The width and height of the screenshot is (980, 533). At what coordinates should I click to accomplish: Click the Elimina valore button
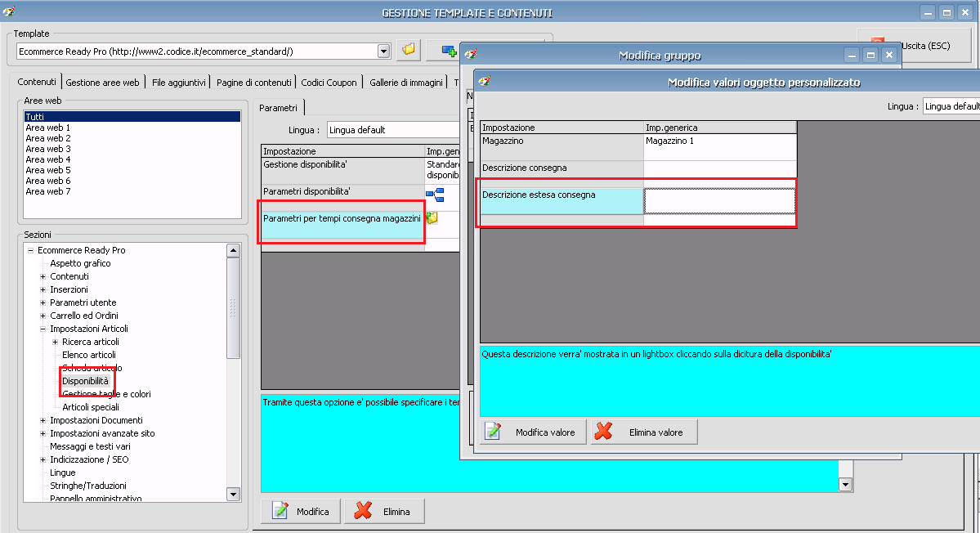click(644, 432)
